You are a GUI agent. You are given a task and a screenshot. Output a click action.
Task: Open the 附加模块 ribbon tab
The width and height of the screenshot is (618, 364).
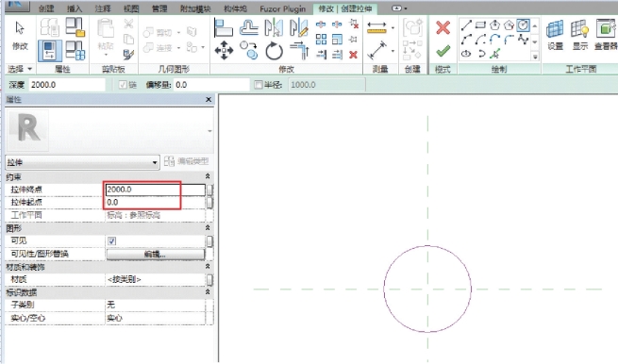(195, 8)
